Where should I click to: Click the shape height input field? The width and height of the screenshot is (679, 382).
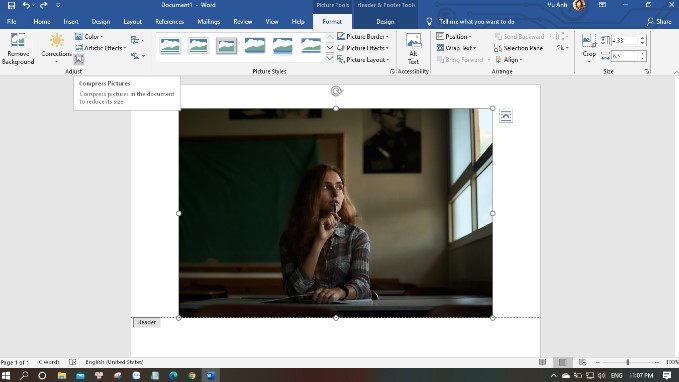pyautogui.click(x=624, y=40)
